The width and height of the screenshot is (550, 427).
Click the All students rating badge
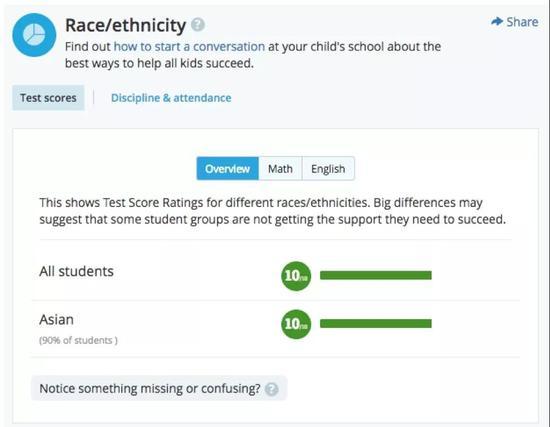pyautogui.click(x=296, y=276)
